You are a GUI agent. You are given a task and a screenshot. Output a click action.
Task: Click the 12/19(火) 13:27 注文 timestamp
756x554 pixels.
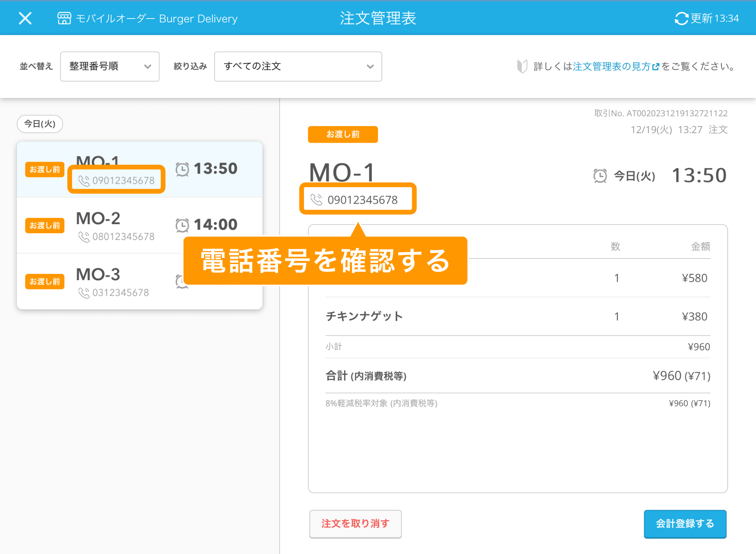coord(679,130)
